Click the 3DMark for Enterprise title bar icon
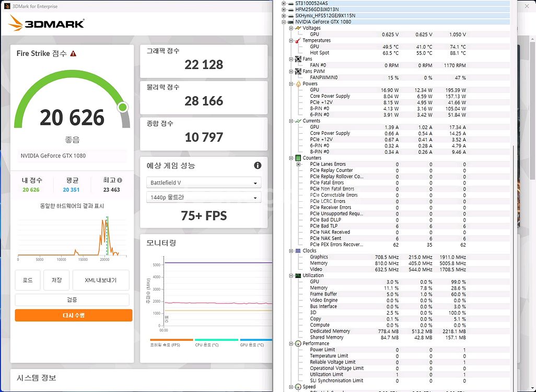This screenshot has height=392, width=536. point(7,6)
